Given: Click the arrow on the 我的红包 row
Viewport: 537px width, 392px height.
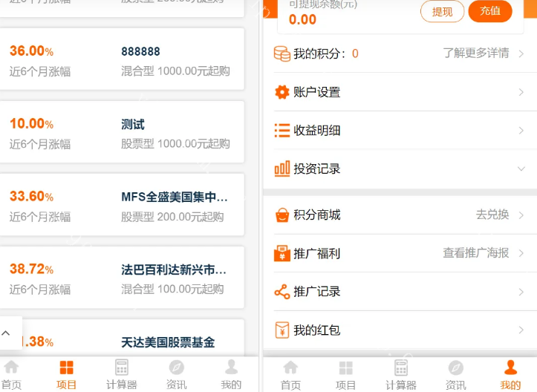Looking at the screenshot, I should pyautogui.click(x=521, y=330).
